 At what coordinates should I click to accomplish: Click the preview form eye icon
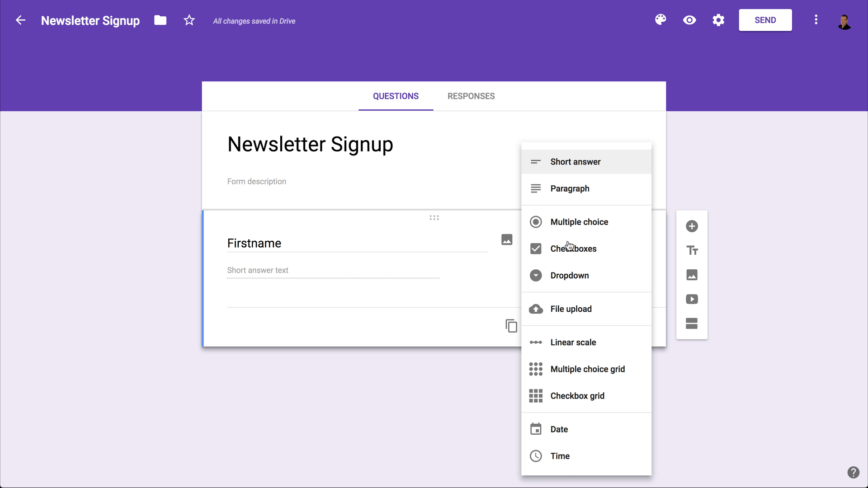coord(689,20)
